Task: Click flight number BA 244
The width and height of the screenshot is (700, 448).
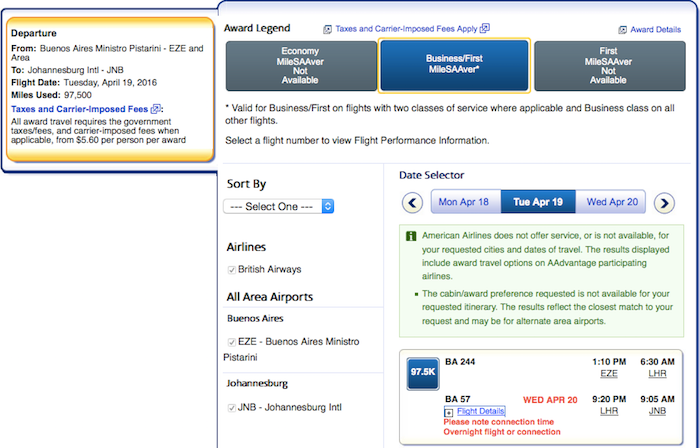Action: (460, 362)
